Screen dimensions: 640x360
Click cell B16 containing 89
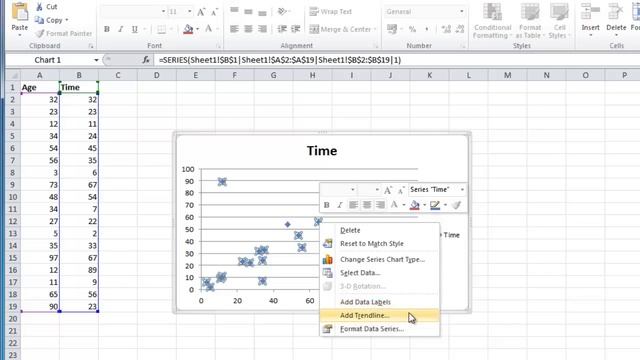(79, 270)
